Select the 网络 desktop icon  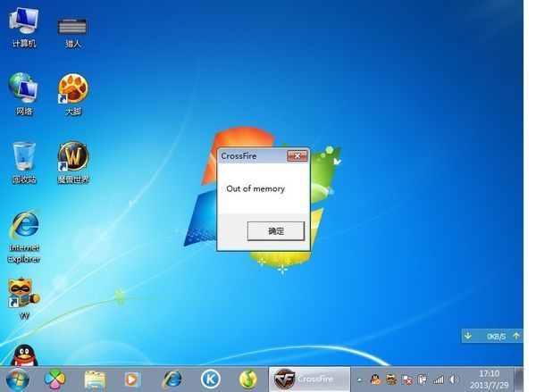pyautogui.click(x=24, y=94)
